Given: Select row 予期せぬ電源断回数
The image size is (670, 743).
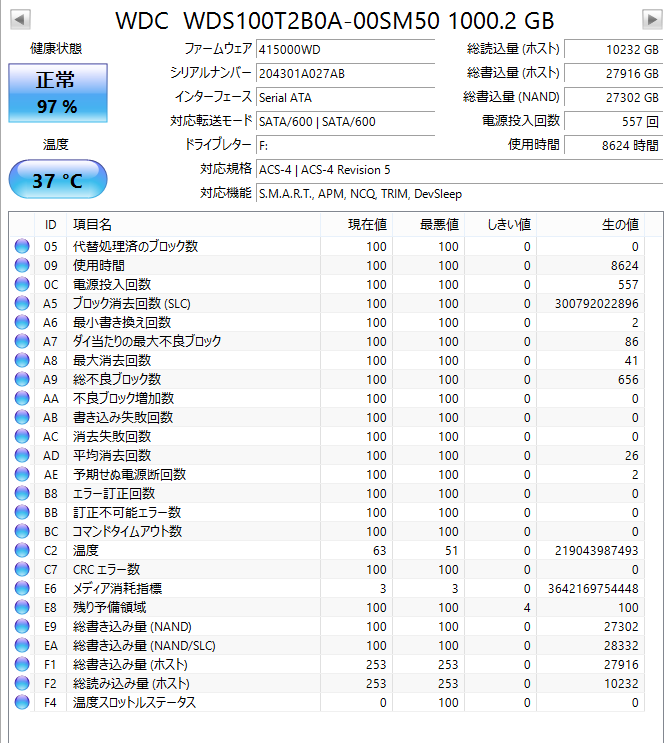Looking at the screenshot, I should (x=327, y=474).
